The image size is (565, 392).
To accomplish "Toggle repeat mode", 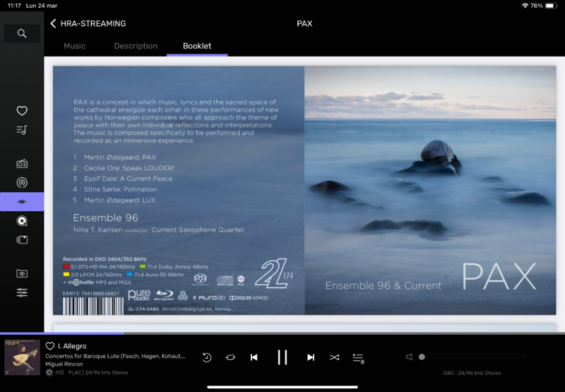I will point(230,357).
